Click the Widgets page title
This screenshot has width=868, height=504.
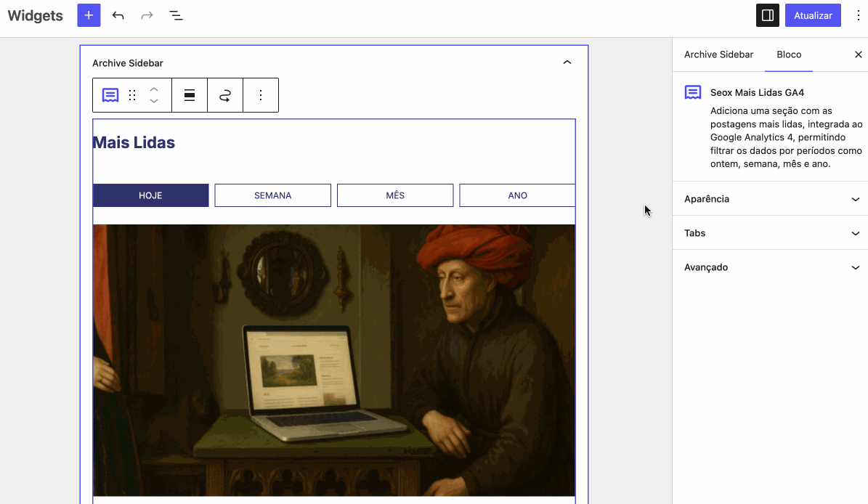[x=36, y=15]
